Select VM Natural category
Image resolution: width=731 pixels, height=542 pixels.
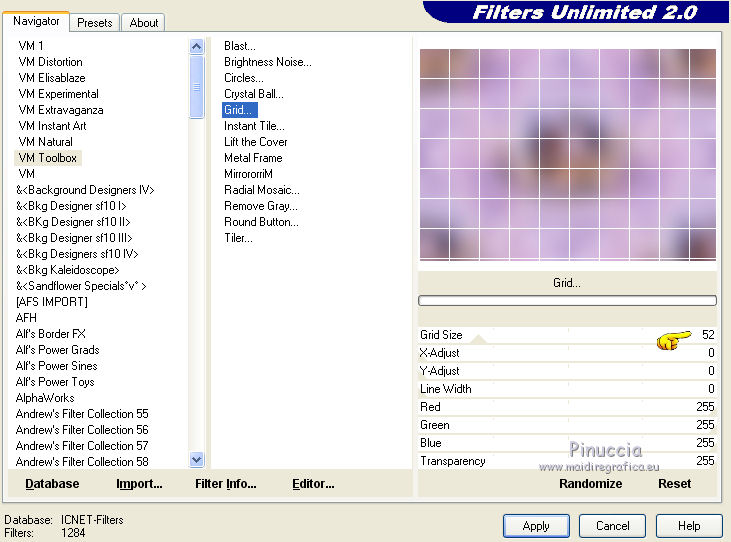click(45, 142)
